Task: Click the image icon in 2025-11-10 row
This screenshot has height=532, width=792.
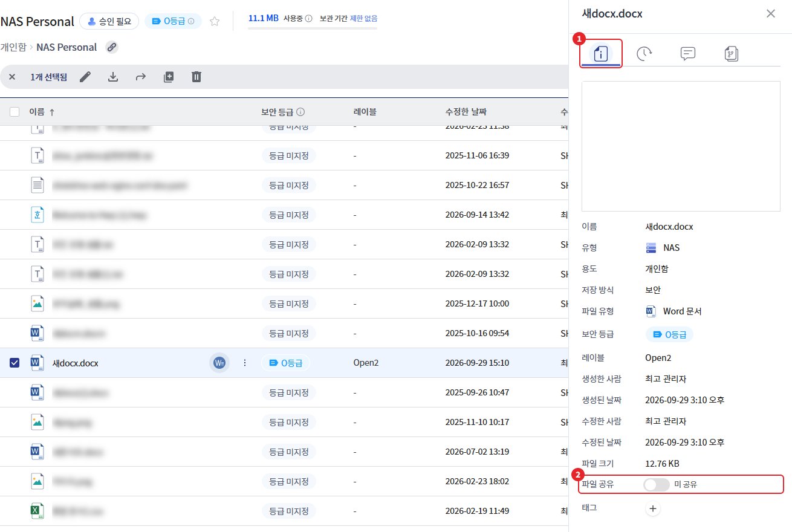Action: click(x=37, y=422)
